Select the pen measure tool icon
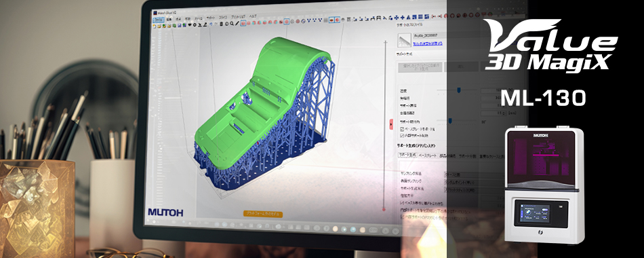Viewport: 644px width, 258px height. pyautogui.click(x=237, y=23)
